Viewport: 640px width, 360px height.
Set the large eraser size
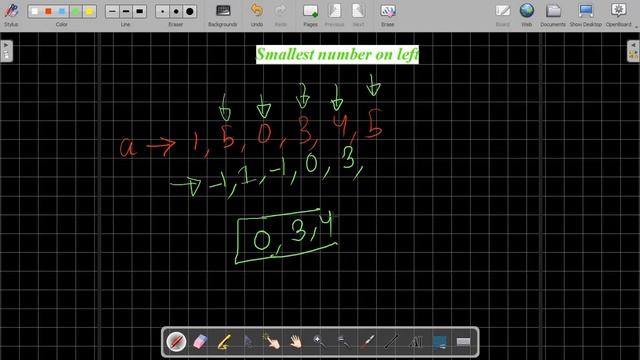pyautogui.click(x=189, y=11)
